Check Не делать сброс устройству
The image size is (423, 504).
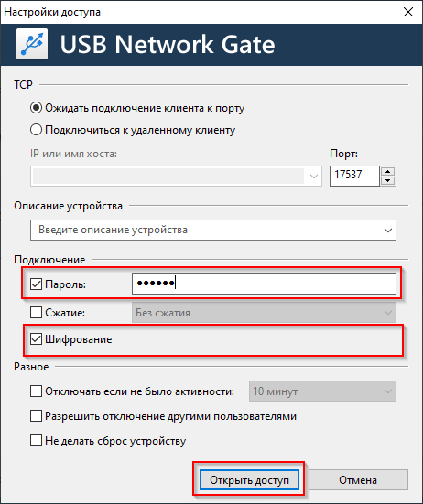pyautogui.click(x=36, y=440)
